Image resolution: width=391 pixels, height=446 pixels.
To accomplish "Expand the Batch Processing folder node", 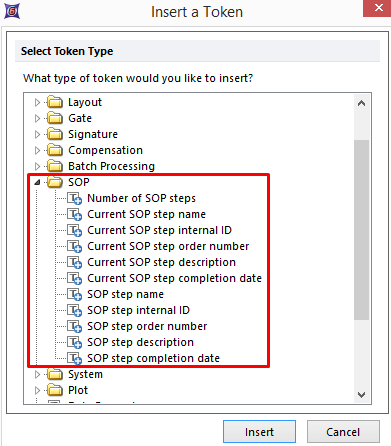I will tap(37, 166).
